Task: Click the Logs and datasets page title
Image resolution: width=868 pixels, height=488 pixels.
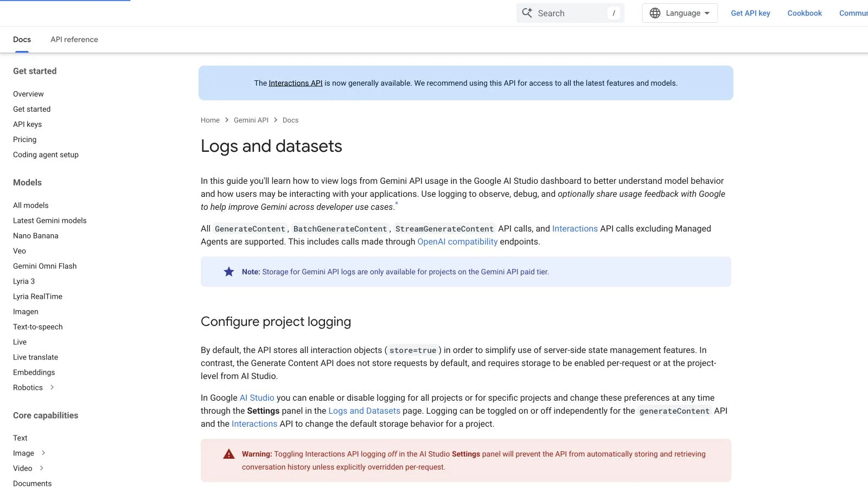Action: coord(271,146)
